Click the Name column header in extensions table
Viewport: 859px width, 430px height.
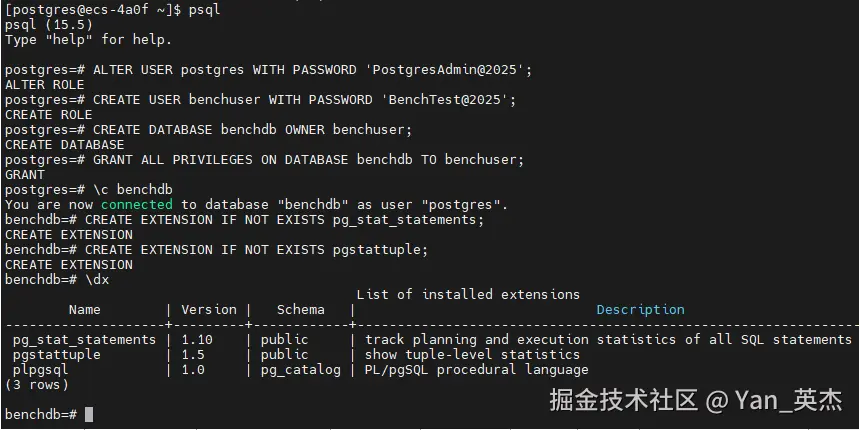click(x=84, y=309)
